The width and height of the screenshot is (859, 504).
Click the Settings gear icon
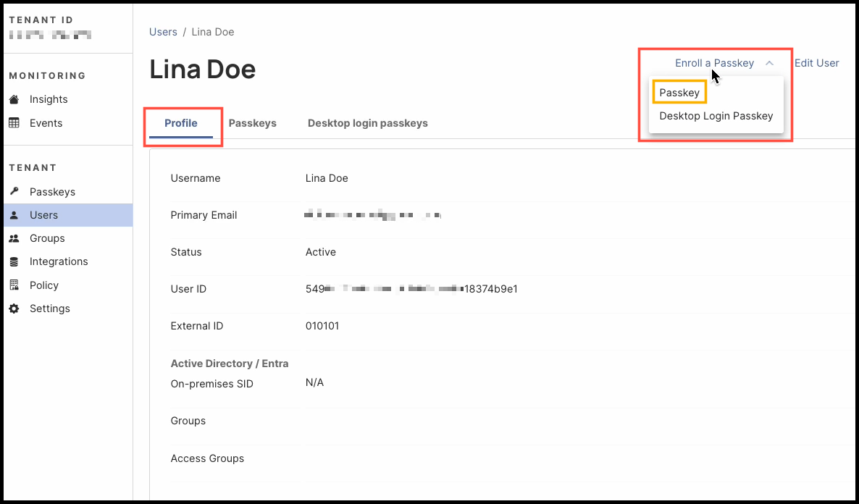[x=14, y=308]
